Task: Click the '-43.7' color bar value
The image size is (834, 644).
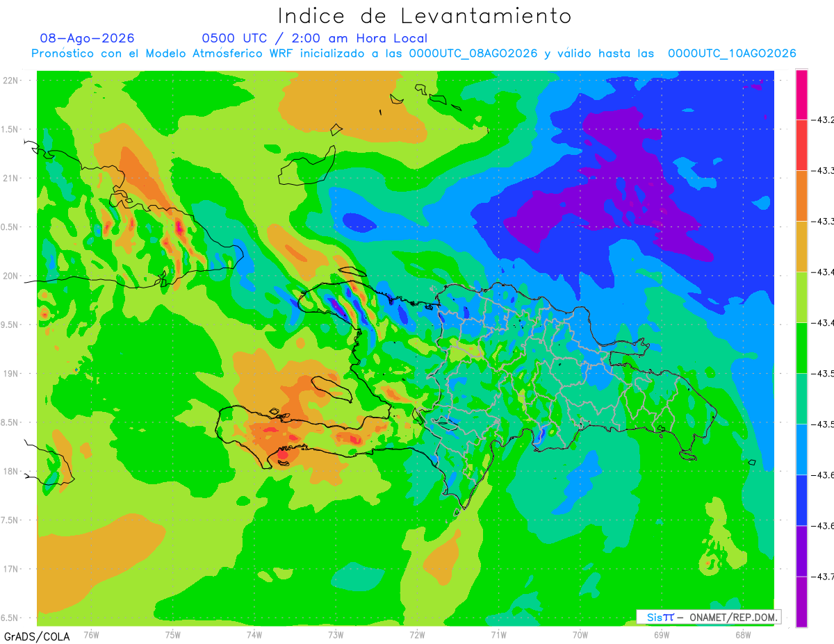Action: tap(824, 577)
